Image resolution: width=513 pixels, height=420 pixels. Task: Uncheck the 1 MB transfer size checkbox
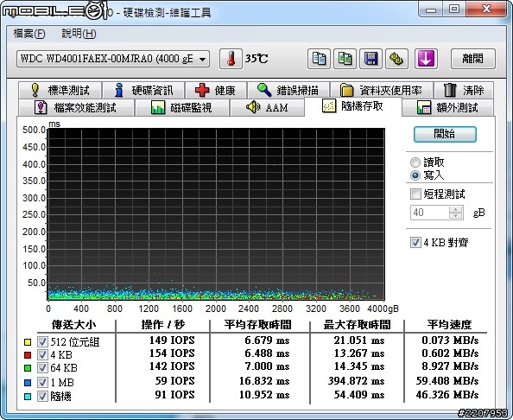(x=42, y=382)
